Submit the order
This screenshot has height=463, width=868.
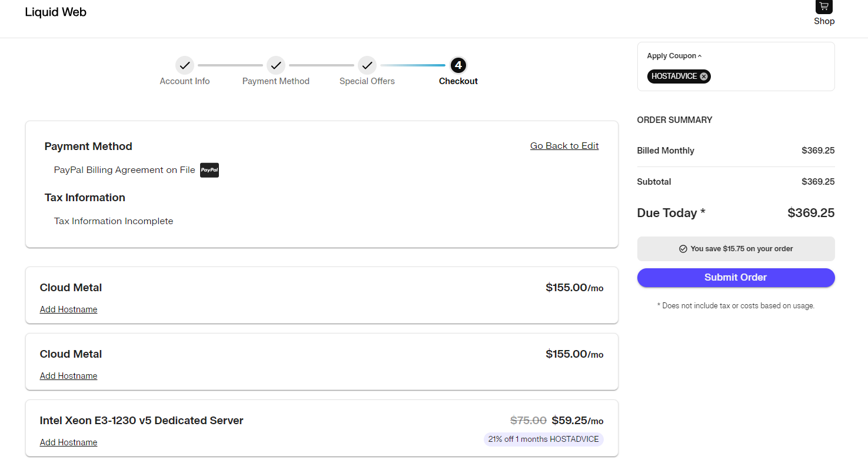click(x=736, y=278)
